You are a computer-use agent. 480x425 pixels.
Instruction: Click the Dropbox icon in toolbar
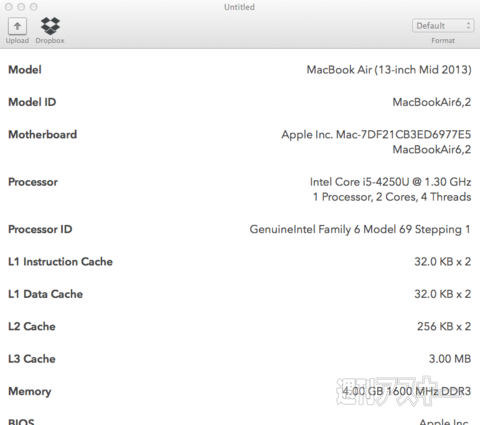pos(50,26)
